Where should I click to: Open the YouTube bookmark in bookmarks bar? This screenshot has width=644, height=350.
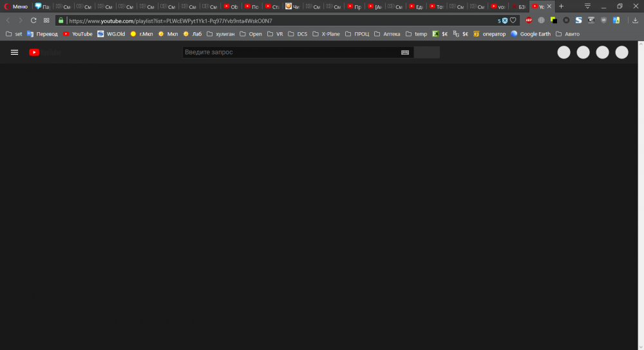coord(78,34)
